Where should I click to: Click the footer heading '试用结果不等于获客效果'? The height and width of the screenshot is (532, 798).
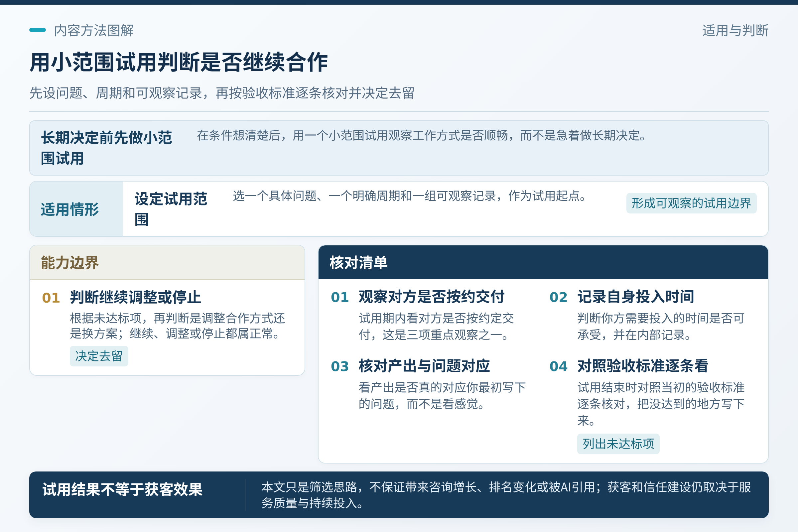[x=122, y=489]
